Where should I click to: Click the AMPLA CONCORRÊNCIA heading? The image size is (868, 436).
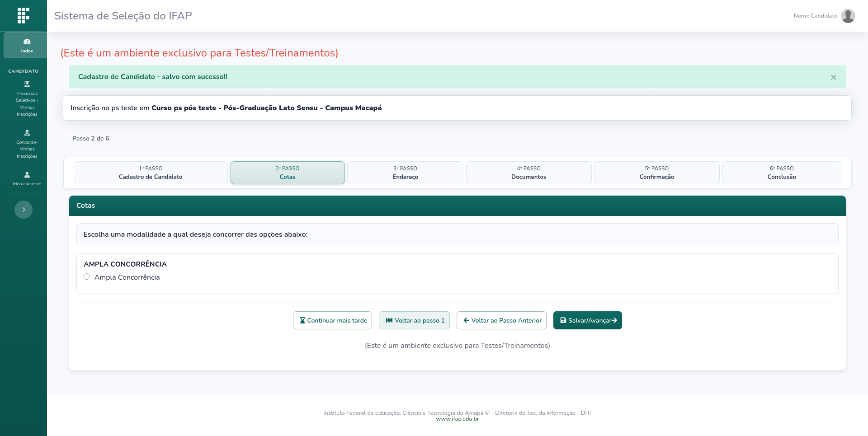[125, 264]
